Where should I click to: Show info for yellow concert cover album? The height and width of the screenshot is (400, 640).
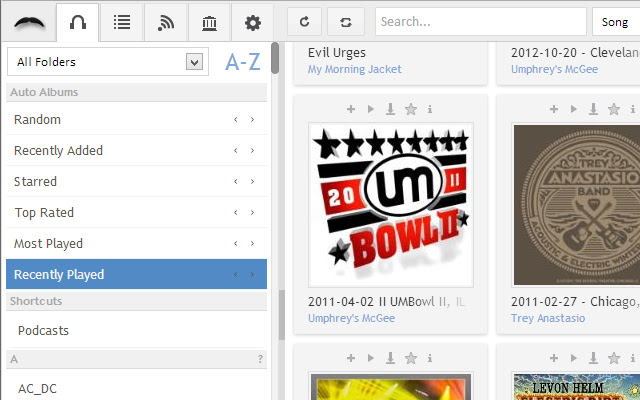[429, 358]
